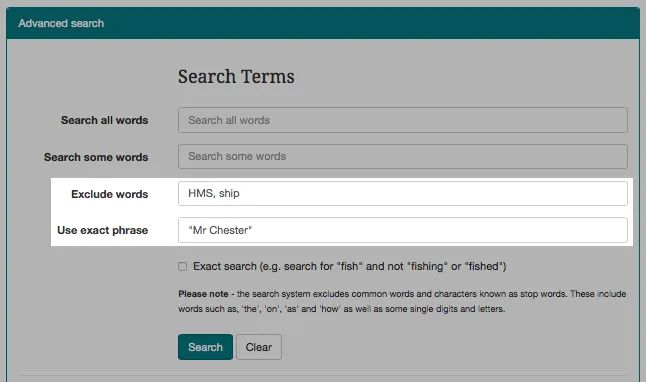The image size is (646, 382).
Task: Click the teal Search button
Action: coord(205,347)
